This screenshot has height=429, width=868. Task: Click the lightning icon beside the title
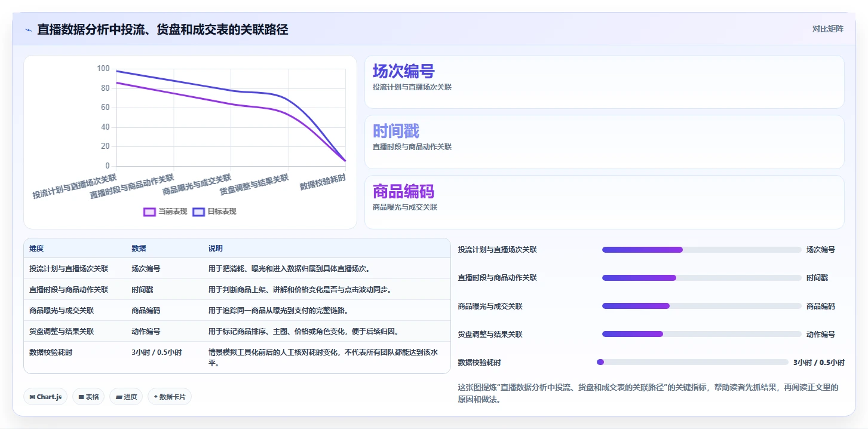coord(28,29)
